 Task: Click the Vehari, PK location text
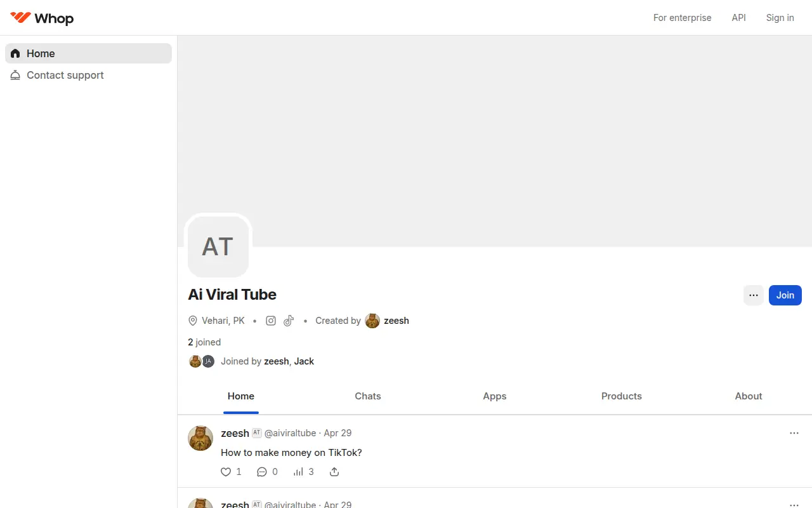pos(223,321)
